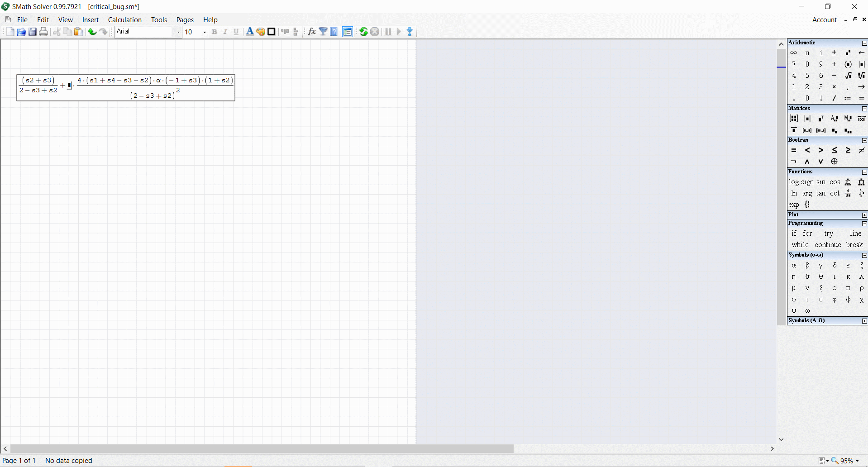
Task: Expand the Plot panel
Action: click(x=864, y=215)
